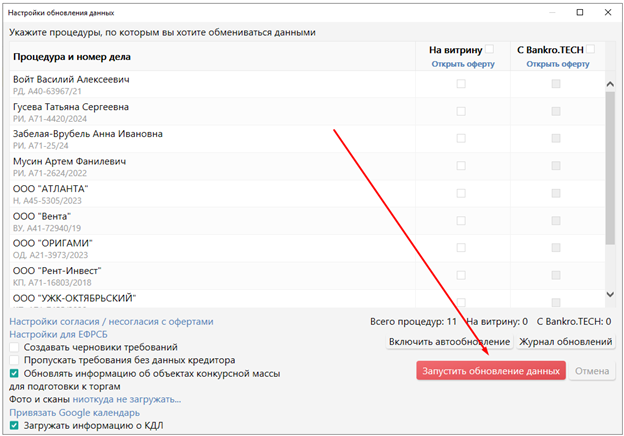Click the list scrollbar down arrow
This screenshot has width=624, height=436.
point(610,294)
